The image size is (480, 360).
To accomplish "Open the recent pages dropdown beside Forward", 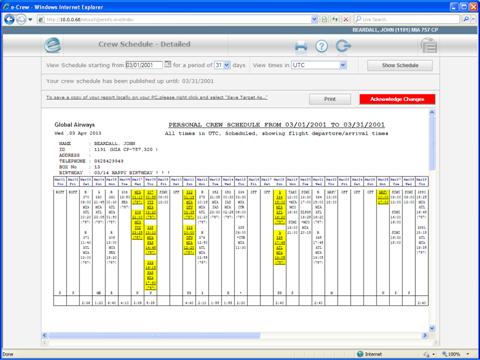I will (30, 20).
